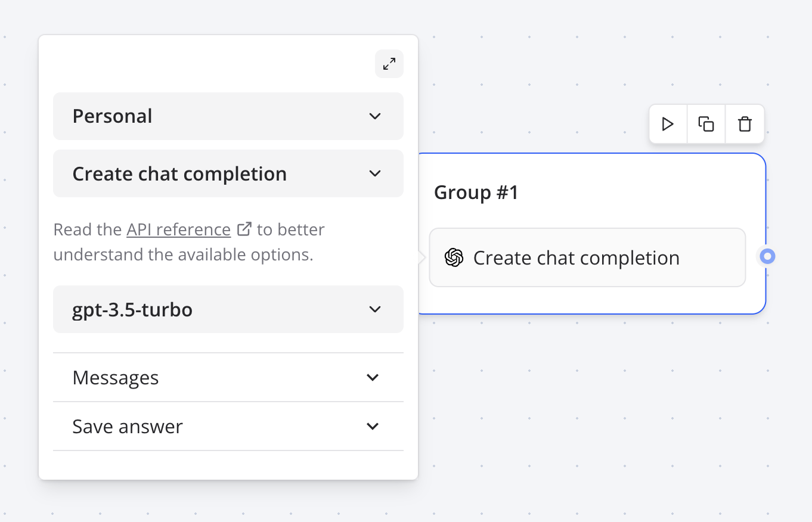Open the Create chat completion action selector
The width and height of the screenshot is (812, 522).
(x=228, y=173)
